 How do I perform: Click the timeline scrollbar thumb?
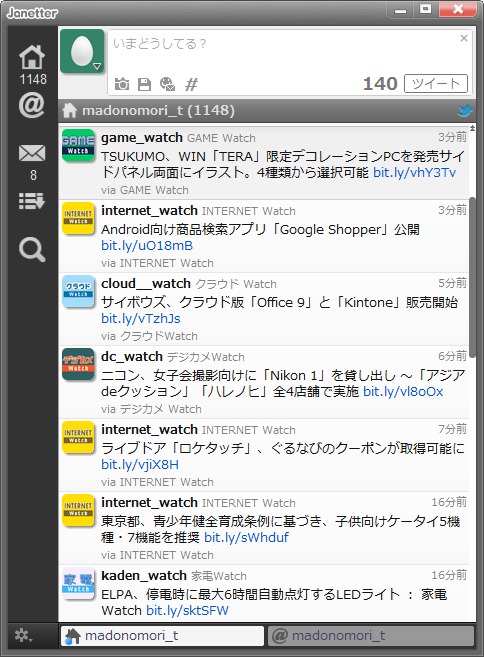coord(472,277)
